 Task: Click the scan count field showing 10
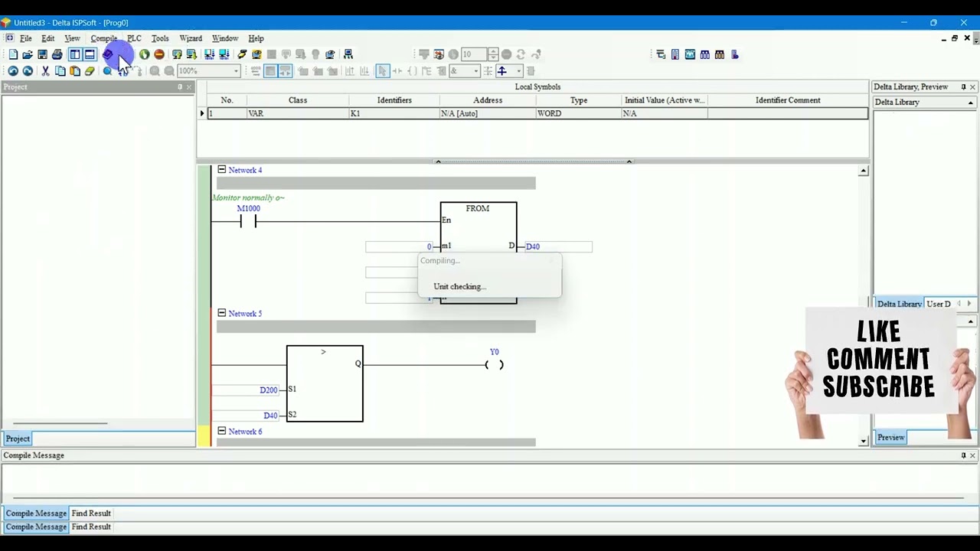[x=474, y=54]
